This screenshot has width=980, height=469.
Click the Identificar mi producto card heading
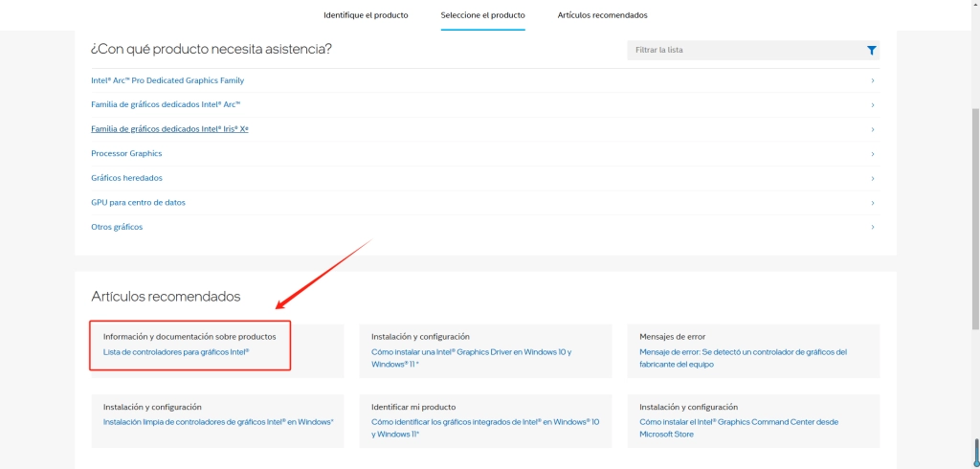click(413, 407)
